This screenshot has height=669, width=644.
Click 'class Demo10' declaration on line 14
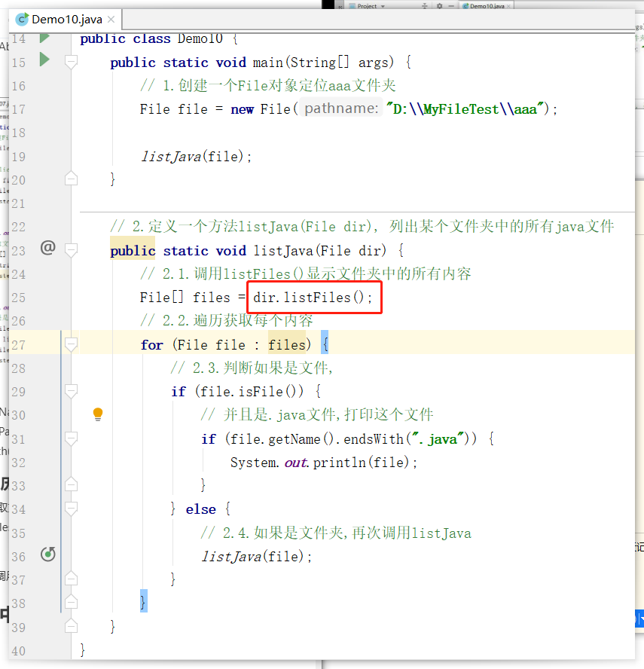[x=178, y=39]
